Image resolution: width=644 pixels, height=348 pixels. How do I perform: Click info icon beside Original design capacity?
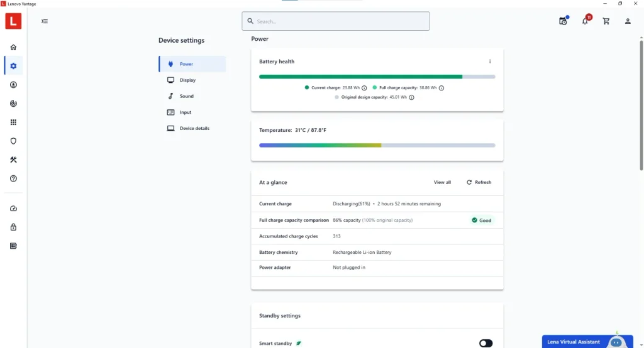411,97
